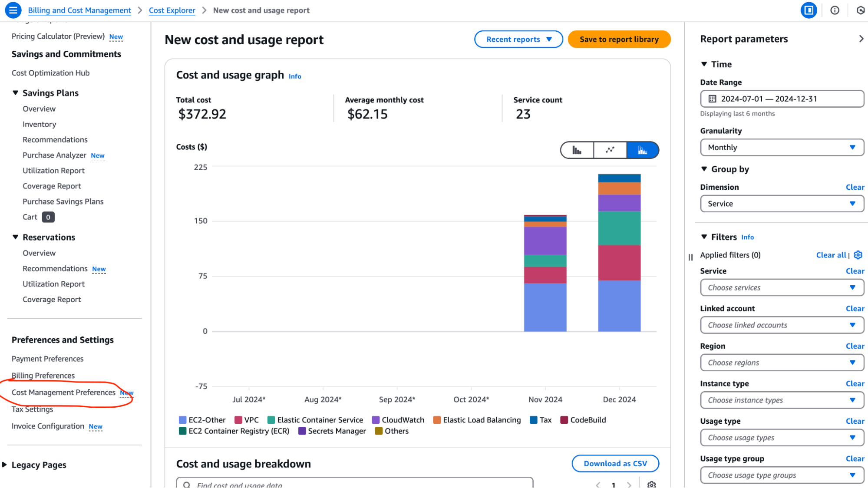Open the info circle icon in header

point(835,10)
